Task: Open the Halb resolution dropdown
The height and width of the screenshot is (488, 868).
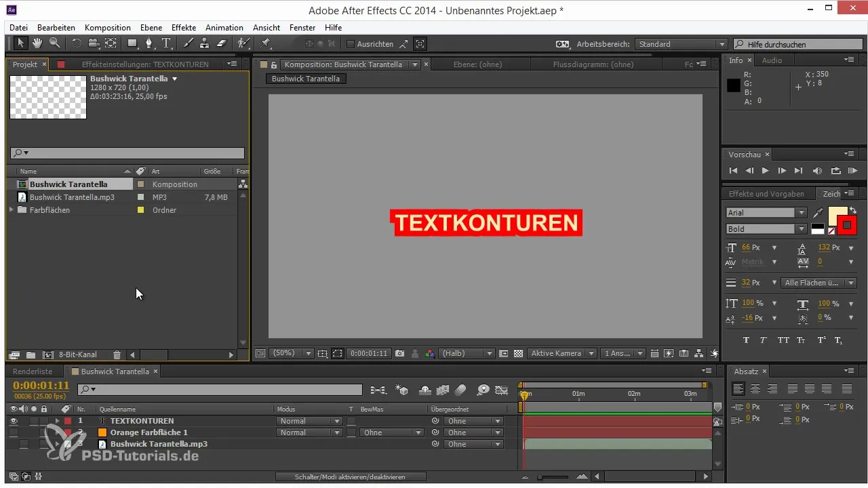Action: 467,354
